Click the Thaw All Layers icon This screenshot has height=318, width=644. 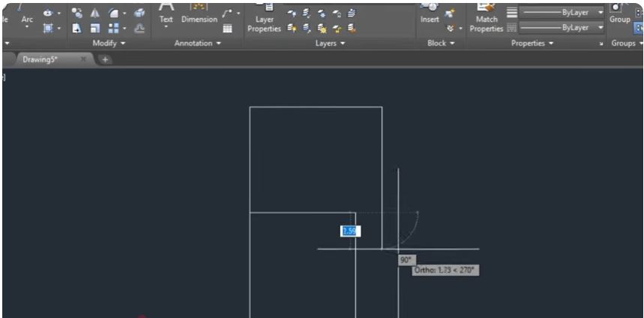[322, 28]
